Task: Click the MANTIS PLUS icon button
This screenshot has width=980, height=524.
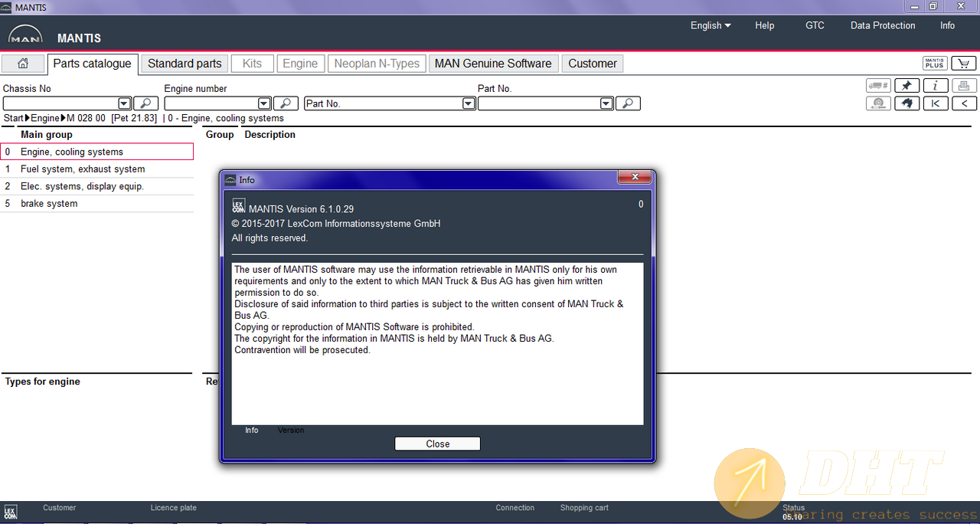Action: (x=935, y=64)
